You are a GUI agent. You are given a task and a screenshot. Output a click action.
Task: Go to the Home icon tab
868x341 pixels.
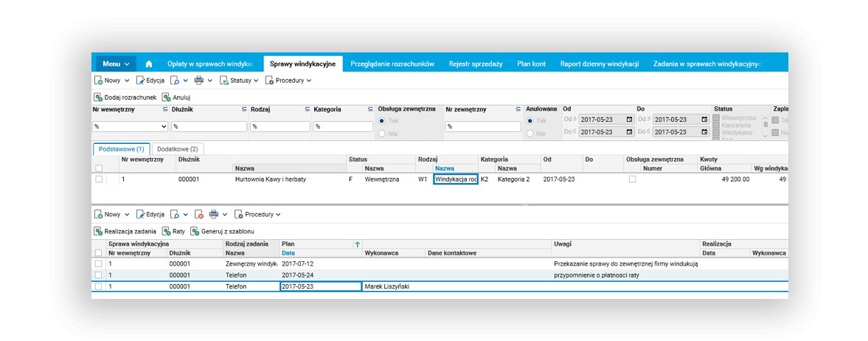point(149,63)
